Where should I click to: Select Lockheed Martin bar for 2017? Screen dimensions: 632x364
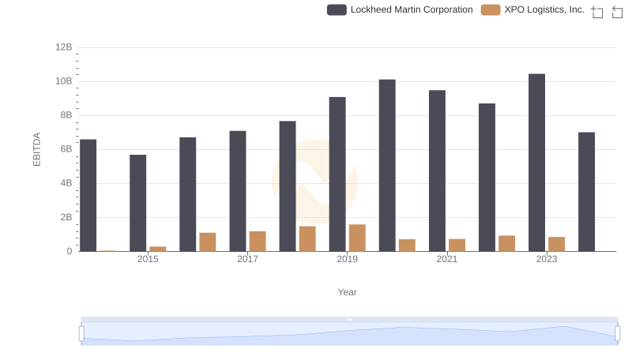[x=238, y=191]
